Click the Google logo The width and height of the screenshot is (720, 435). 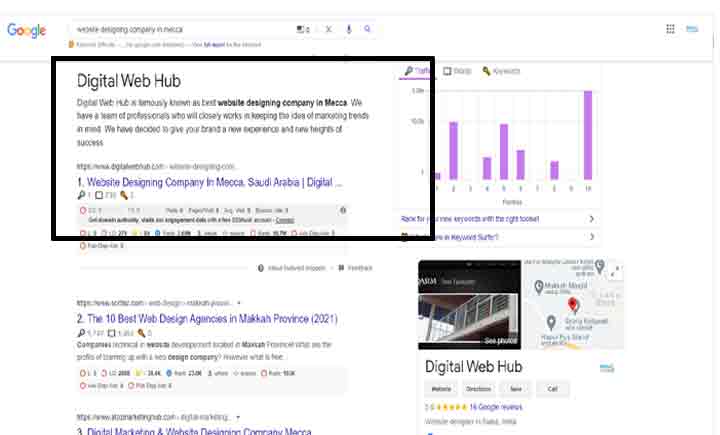point(27,30)
